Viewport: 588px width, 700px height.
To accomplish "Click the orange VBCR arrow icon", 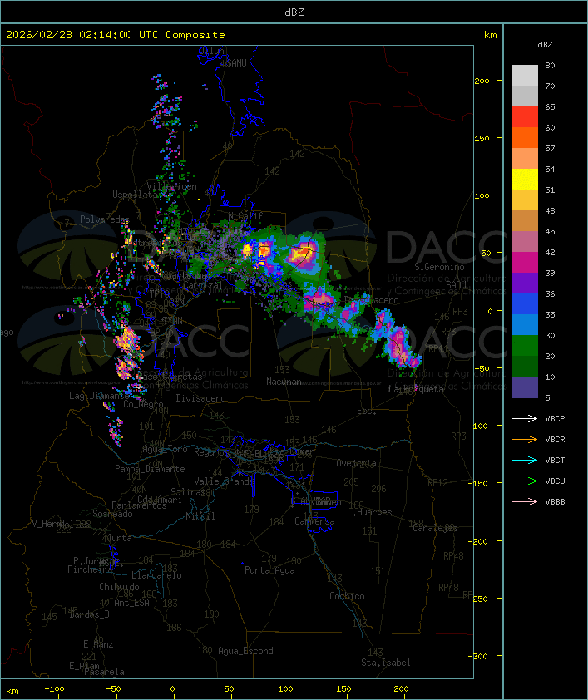I will pos(525,439).
